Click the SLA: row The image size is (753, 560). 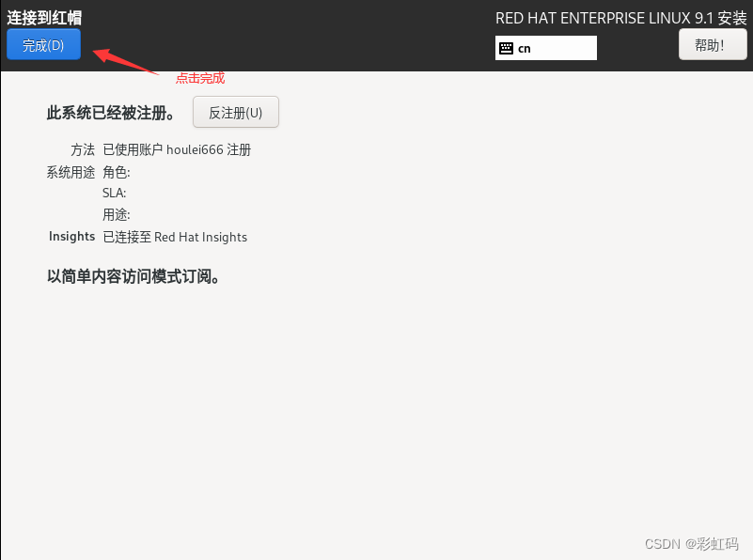(x=115, y=193)
